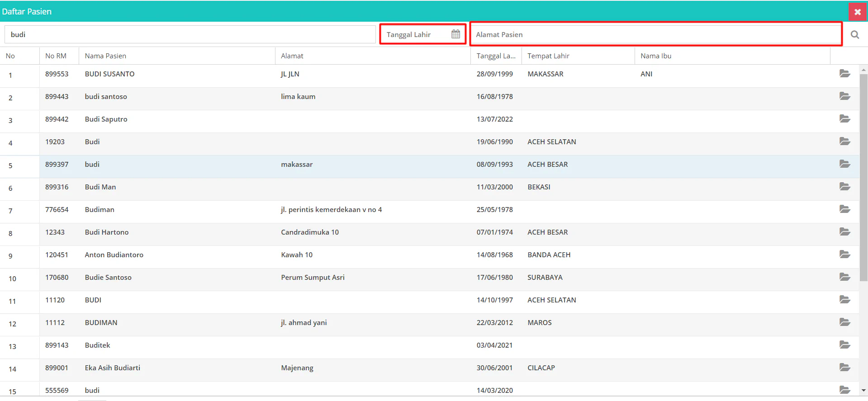Select patient name Budi Saputro
Screen dimensions: 868x401
pyautogui.click(x=106, y=119)
